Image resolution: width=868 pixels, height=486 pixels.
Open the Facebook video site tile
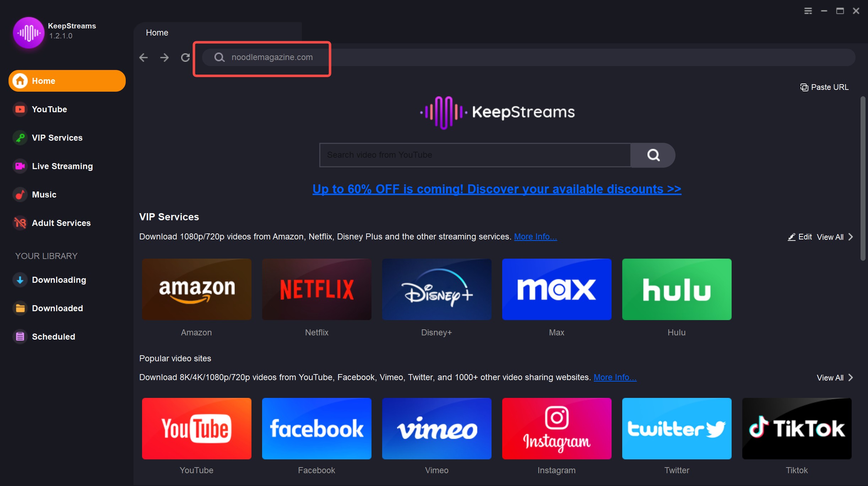(316, 428)
